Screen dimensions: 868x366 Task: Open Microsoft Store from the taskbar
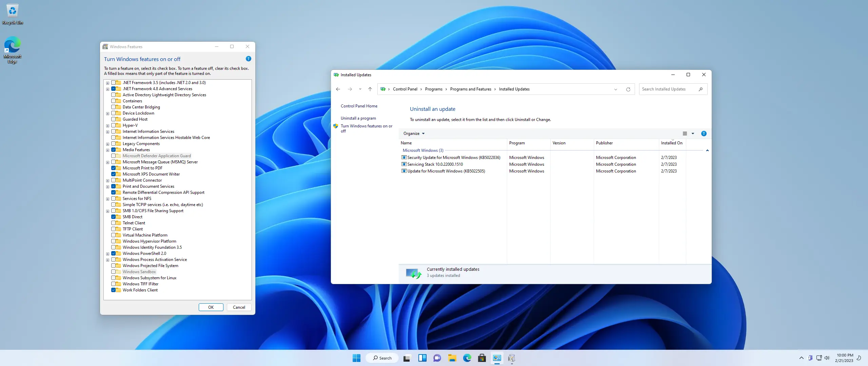(482, 358)
